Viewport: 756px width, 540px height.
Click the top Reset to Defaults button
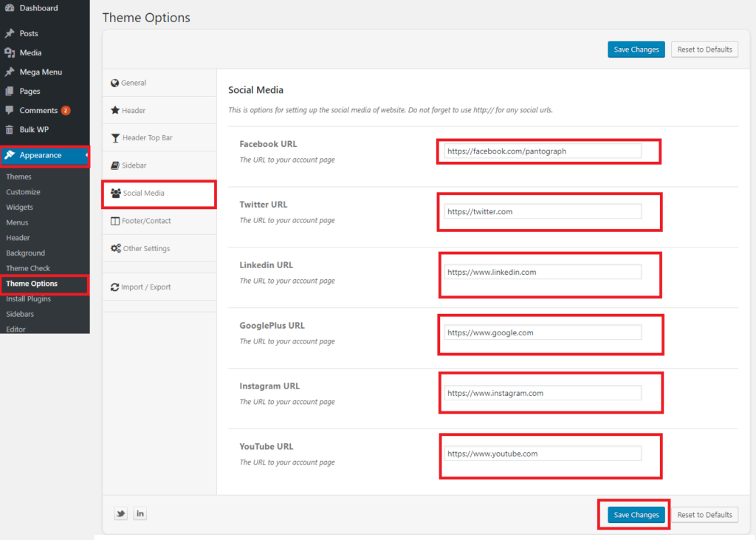(x=704, y=49)
